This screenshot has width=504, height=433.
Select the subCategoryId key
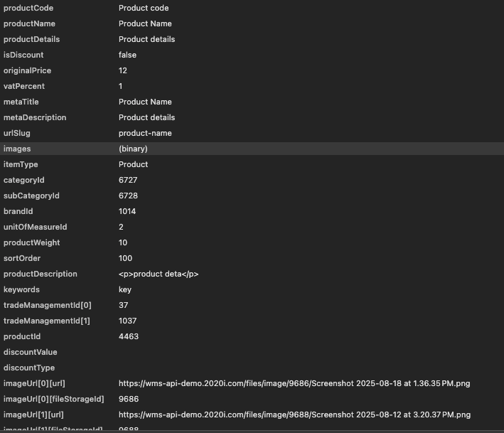pos(31,196)
